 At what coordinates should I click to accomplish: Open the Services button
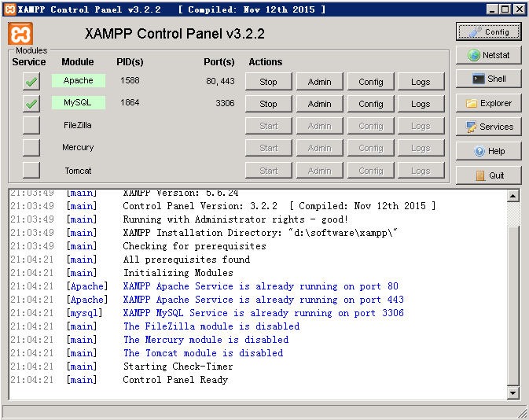click(488, 127)
